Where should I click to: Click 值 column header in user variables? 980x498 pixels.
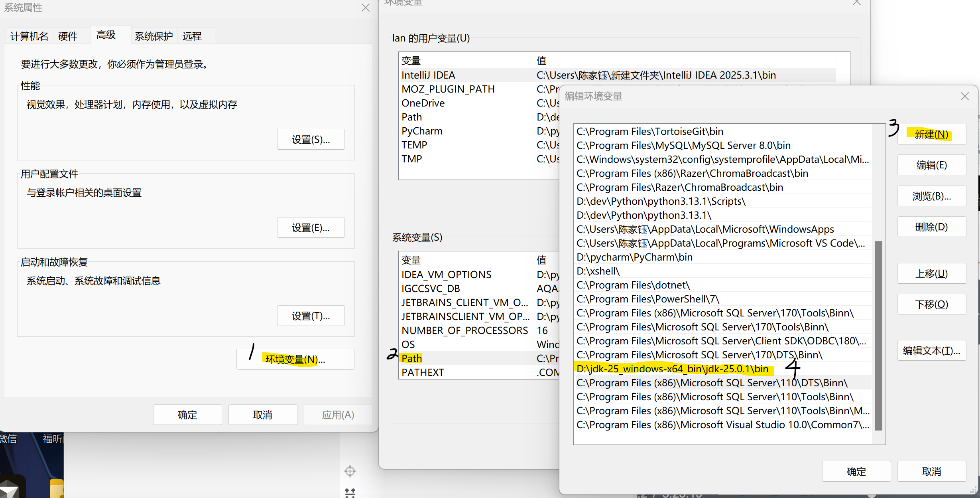point(685,61)
